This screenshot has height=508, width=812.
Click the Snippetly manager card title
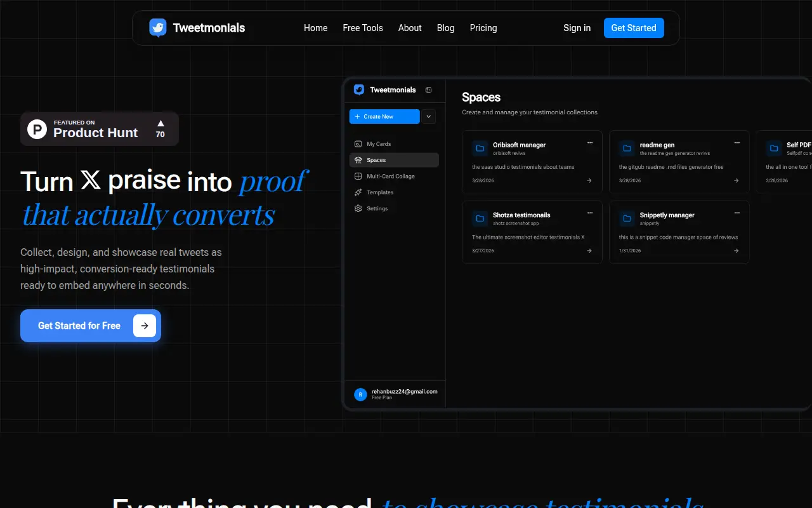coord(667,215)
